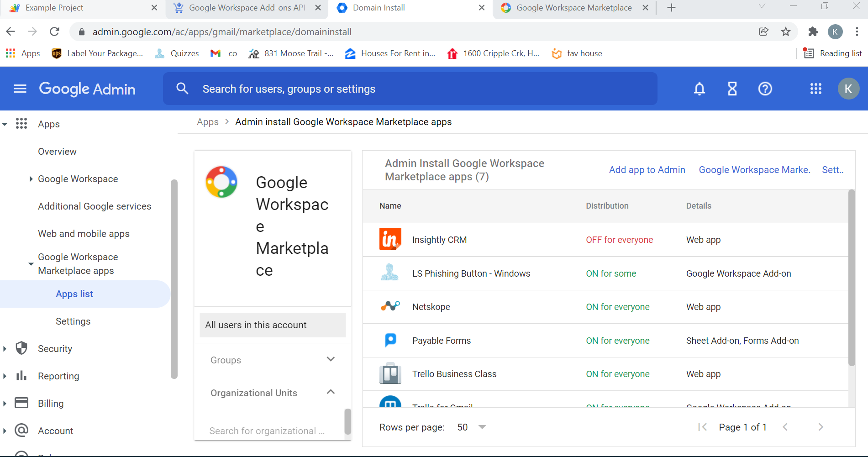Expand the Billing section arrow
Screen dimensions: 868x457
coord(5,404)
